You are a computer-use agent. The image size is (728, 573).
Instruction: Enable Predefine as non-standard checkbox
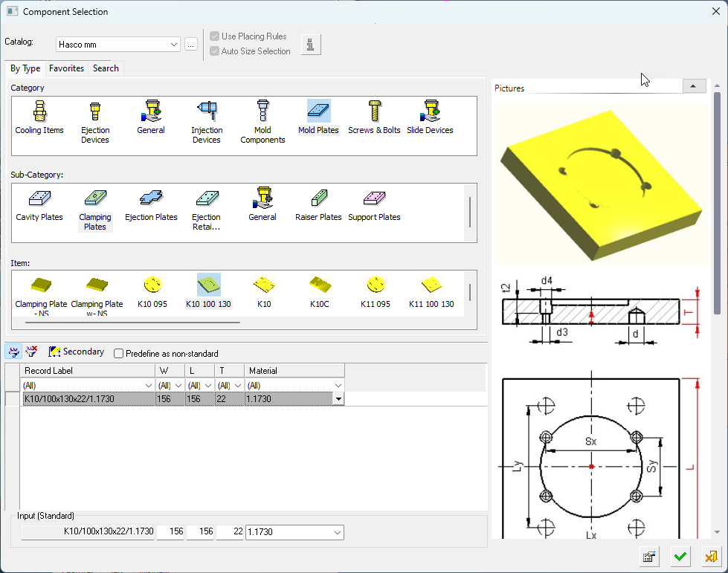[119, 354]
